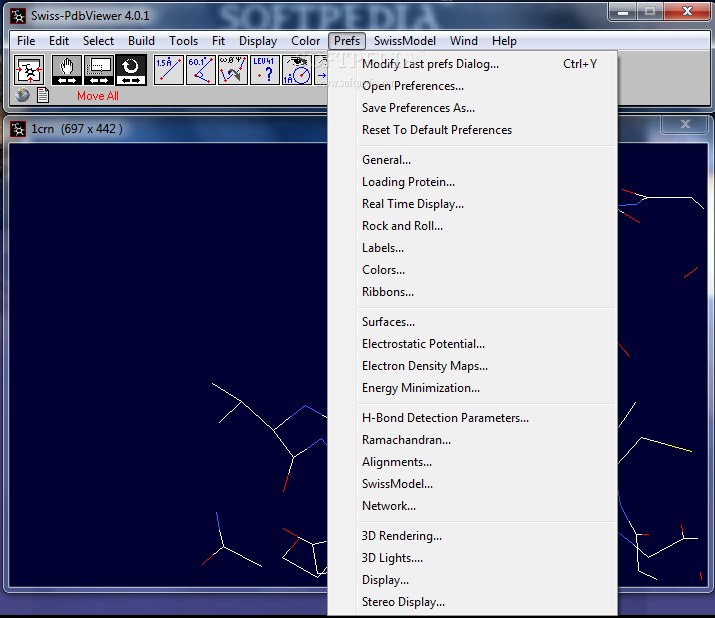Click the 1crn window's molecule icon
Image resolution: width=715 pixels, height=618 pixels.
click(18, 129)
